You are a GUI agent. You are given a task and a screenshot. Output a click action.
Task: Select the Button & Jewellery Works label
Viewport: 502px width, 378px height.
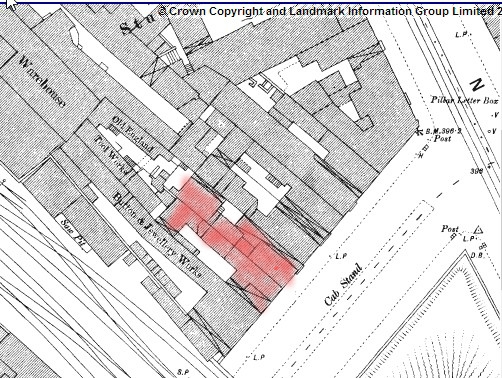tap(157, 235)
